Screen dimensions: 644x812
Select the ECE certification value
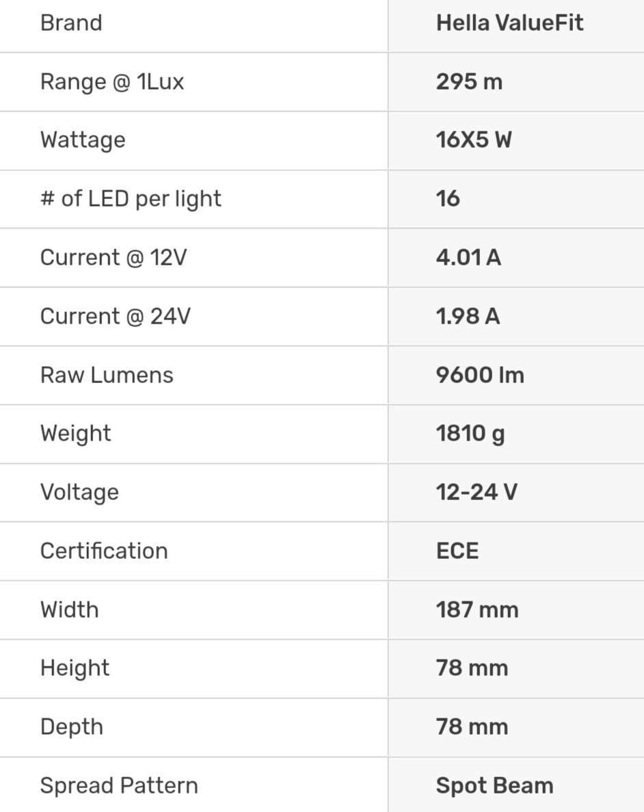coord(457,551)
